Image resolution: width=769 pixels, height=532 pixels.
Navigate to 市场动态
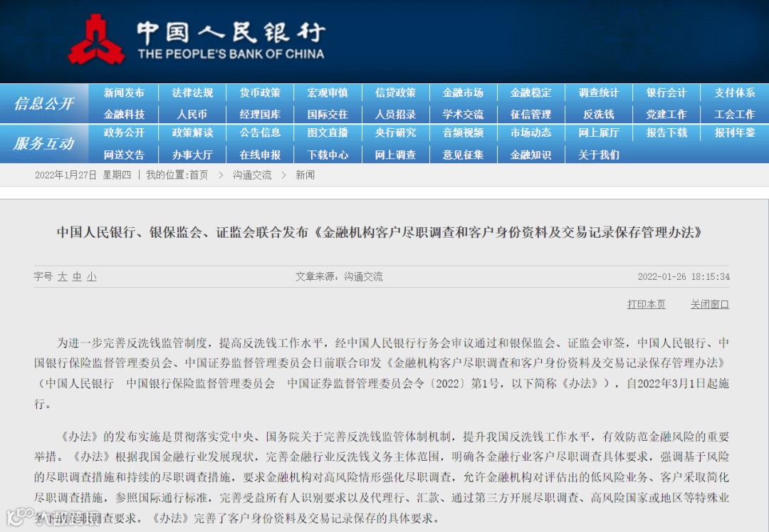[x=530, y=133]
